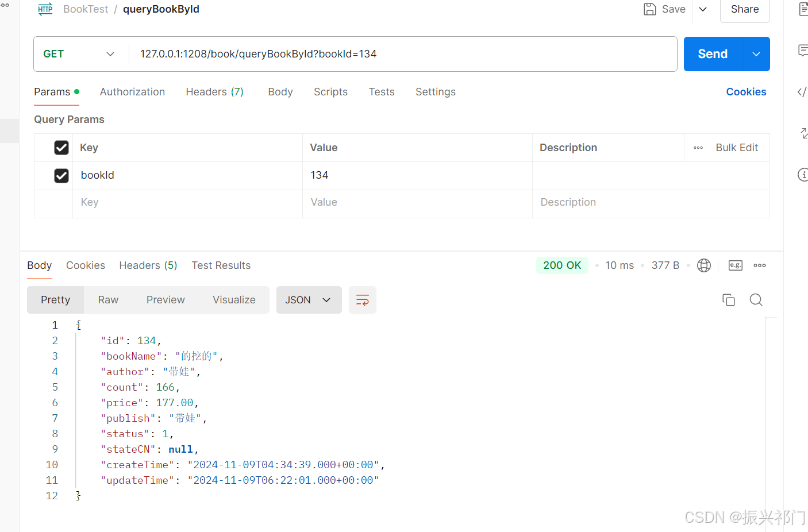Open search in the response body
808x532 pixels.
[x=756, y=300]
